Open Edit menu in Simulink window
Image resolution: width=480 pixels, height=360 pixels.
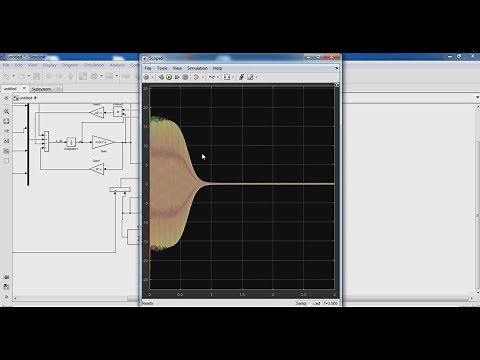coord(18,65)
